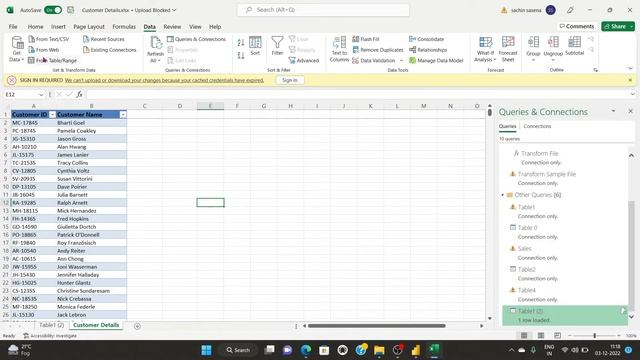Click the horizontal scrollbar of the sheet

376,326
